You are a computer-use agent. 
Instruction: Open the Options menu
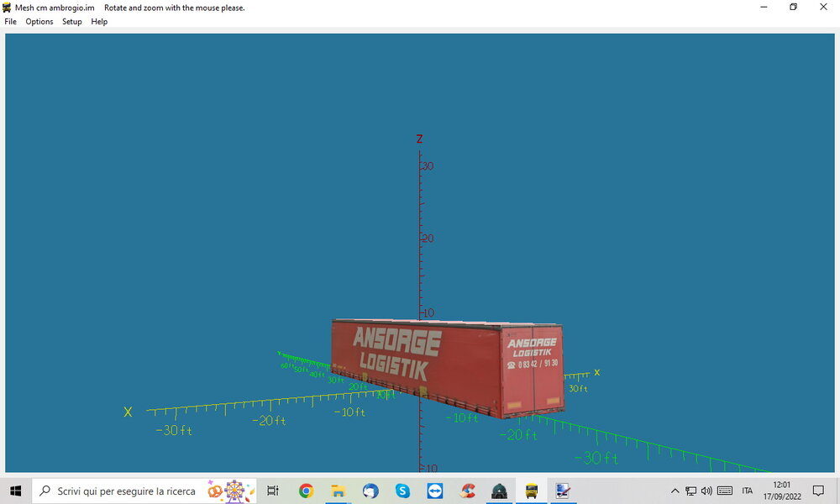click(39, 22)
